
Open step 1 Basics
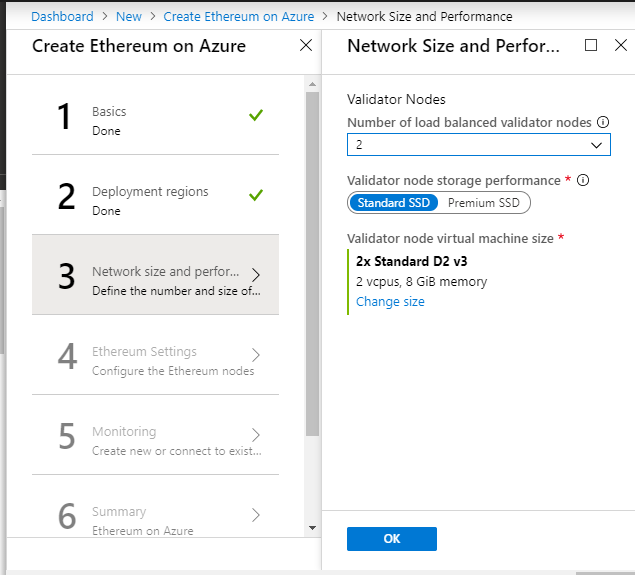pyautogui.click(x=156, y=115)
